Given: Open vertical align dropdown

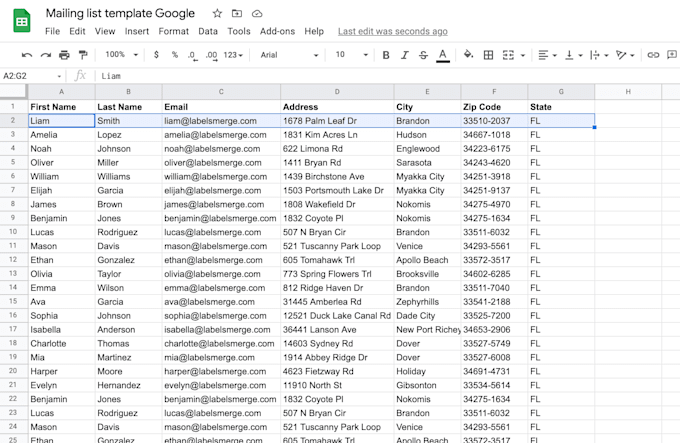Looking at the screenshot, I should coord(573,55).
